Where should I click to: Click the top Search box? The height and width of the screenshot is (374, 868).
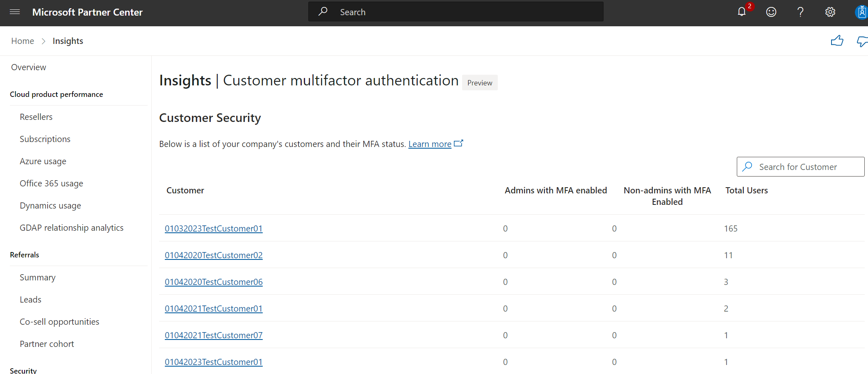[456, 12]
